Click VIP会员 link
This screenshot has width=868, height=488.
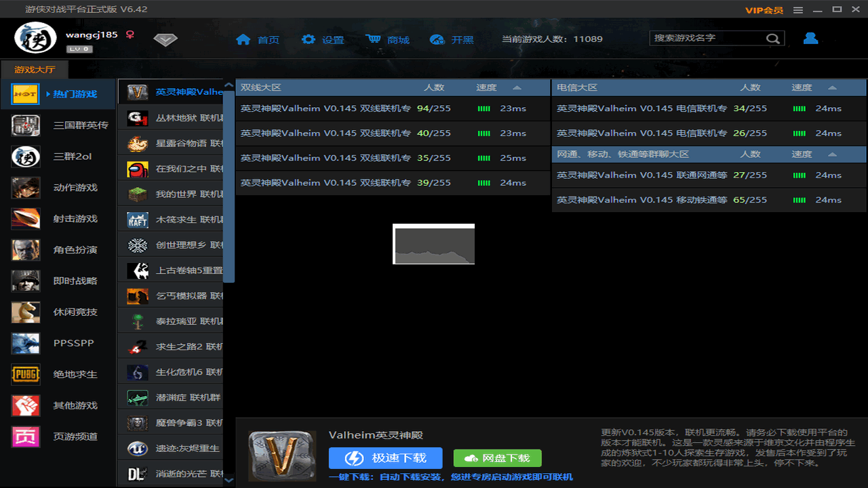coord(764,9)
